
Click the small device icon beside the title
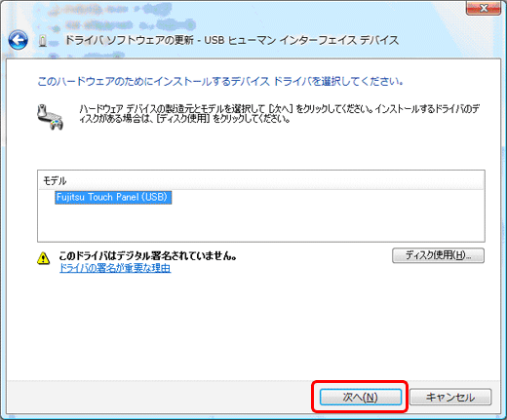pos(43,41)
